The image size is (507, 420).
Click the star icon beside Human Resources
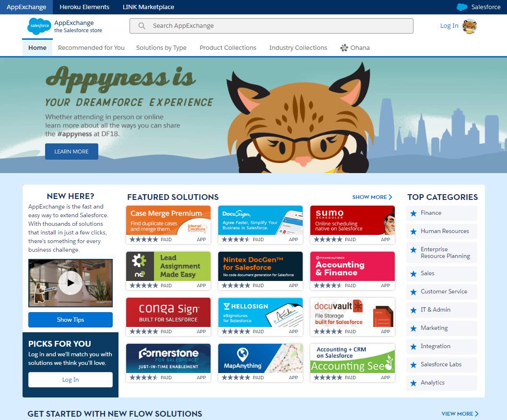(x=413, y=232)
